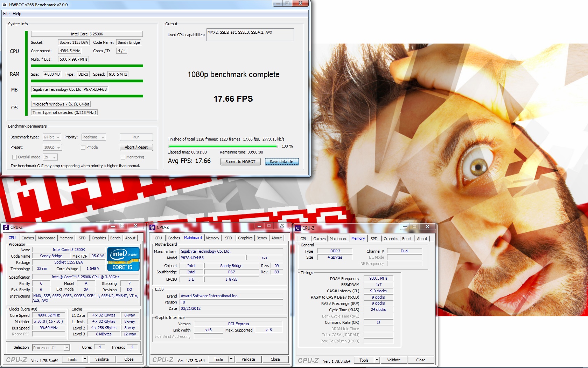Toggle the Pmode checkbox
Viewport: 588px width, 368px height.
(x=83, y=148)
